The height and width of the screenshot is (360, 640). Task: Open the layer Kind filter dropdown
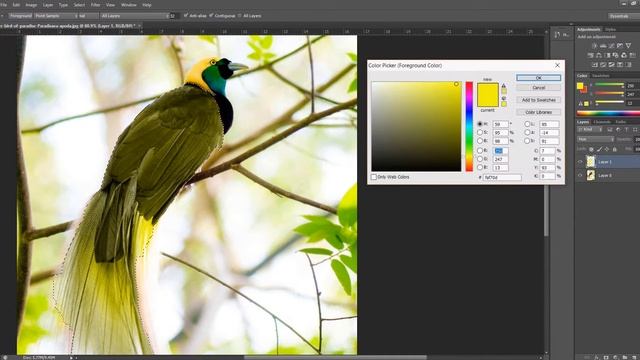[x=589, y=129]
